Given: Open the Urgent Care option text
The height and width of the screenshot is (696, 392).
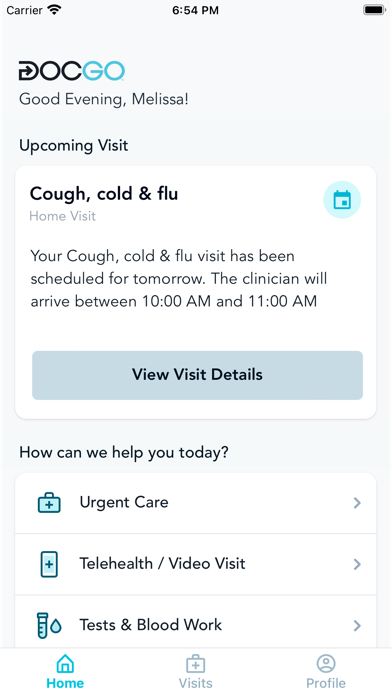Looking at the screenshot, I should coord(124,502).
